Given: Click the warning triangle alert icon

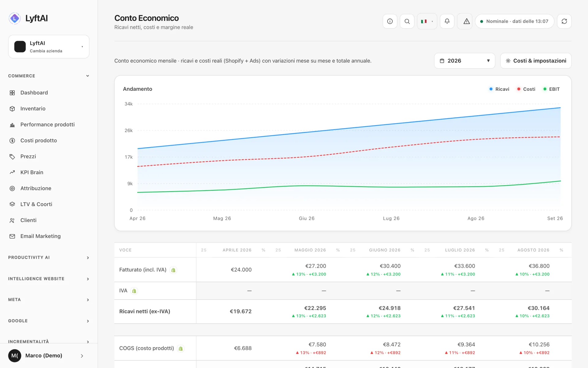Looking at the screenshot, I should (466, 21).
